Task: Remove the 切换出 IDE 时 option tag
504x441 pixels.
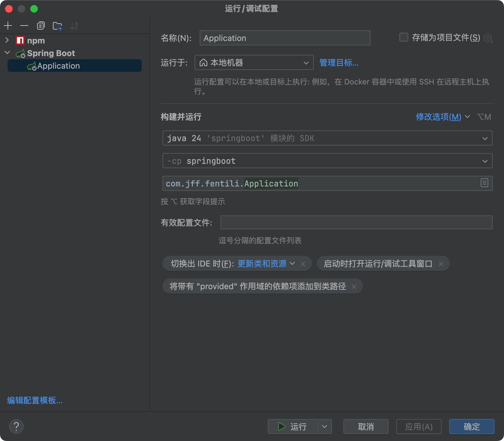Action: tap(303, 264)
